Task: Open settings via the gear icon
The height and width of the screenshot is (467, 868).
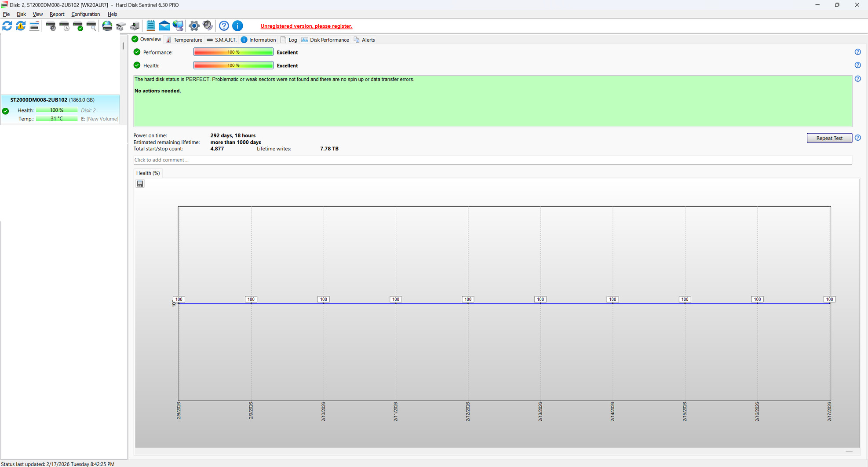Action: pos(194,26)
